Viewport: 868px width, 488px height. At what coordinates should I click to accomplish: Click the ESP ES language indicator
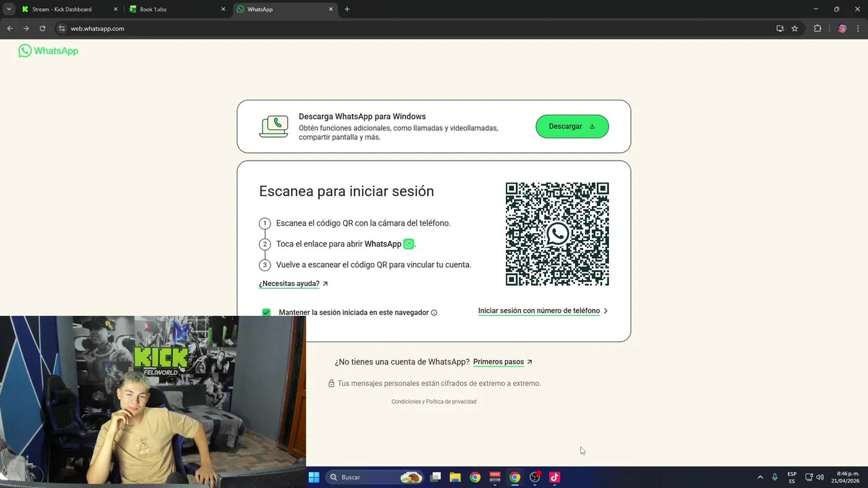792,477
